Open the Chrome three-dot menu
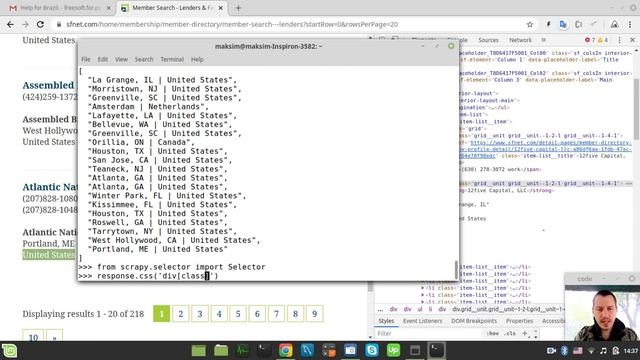 (x=631, y=24)
